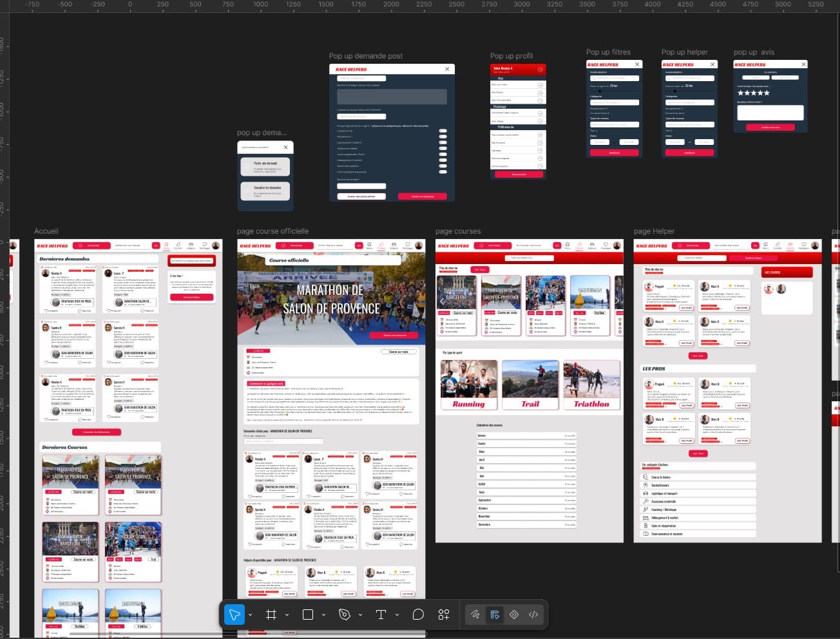840x639 pixels.
Task: Select the Frame tool
Action: pyautogui.click(x=271, y=615)
